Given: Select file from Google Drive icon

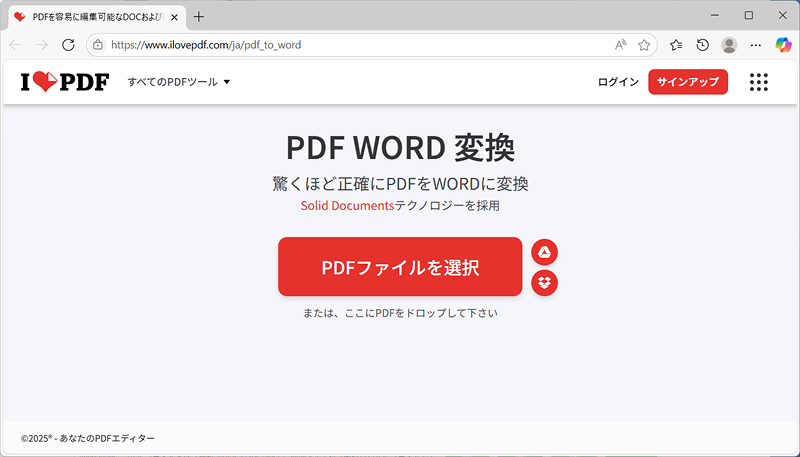Looking at the screenshot, I should coord(544,252).
